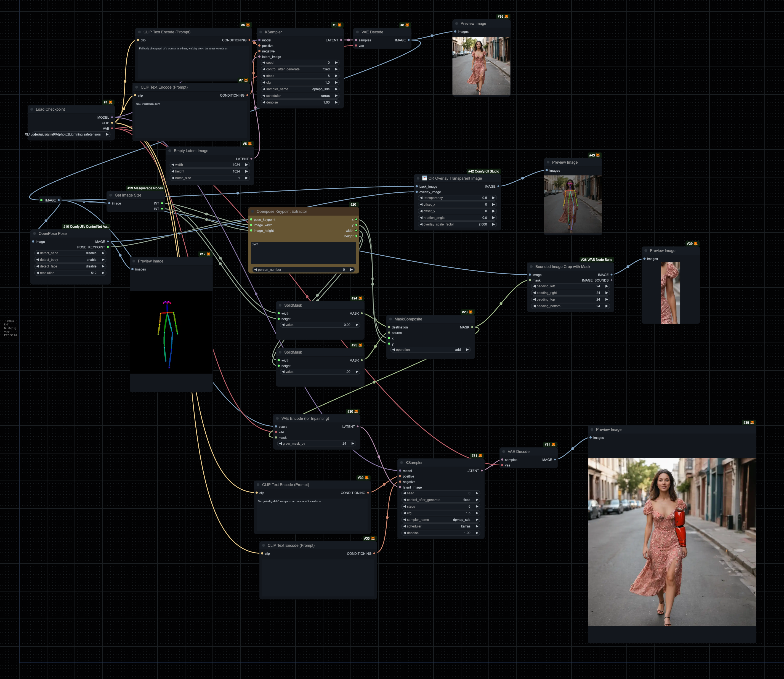Image resolution: width=784 pixels, height=679 pixels.
Task: Click the fox badge next to #24 SolidMask
Action: coord(360,298)
